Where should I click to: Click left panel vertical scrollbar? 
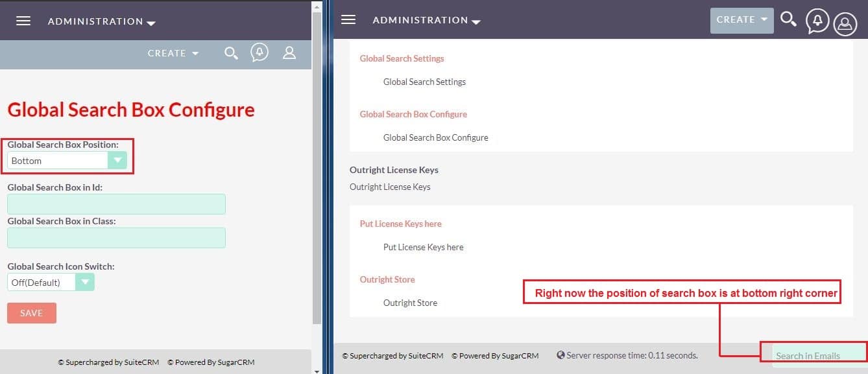click(x=317, y=168)
